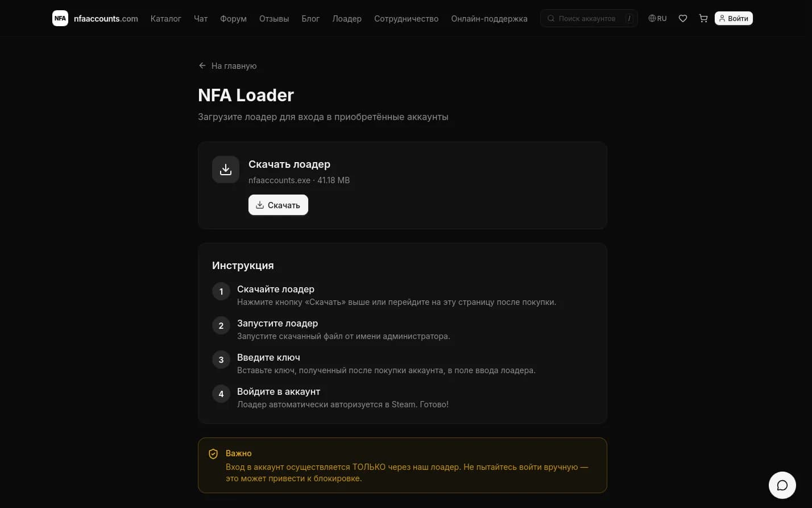Click the Скачать лоадер card title
The height and width of the screenshot is (508, 812).
point(289,164)
